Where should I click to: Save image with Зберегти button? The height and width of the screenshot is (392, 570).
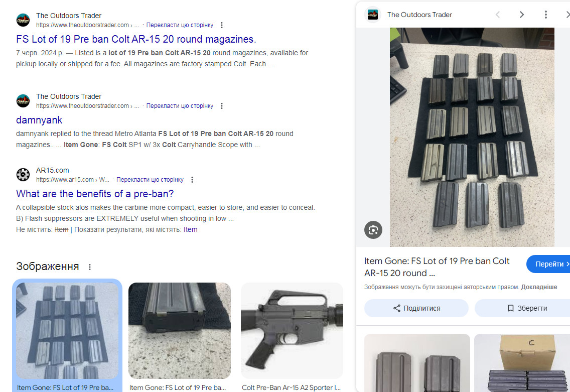click(x=523, y=308)
